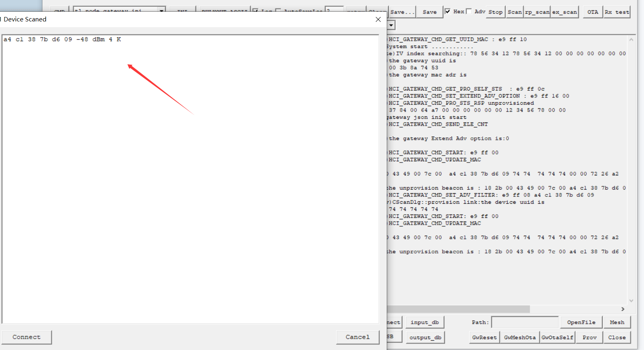Click the GwReset button
Image resolution: width=644 pixels, height=350 pixels.
click(x=484, y=337)
